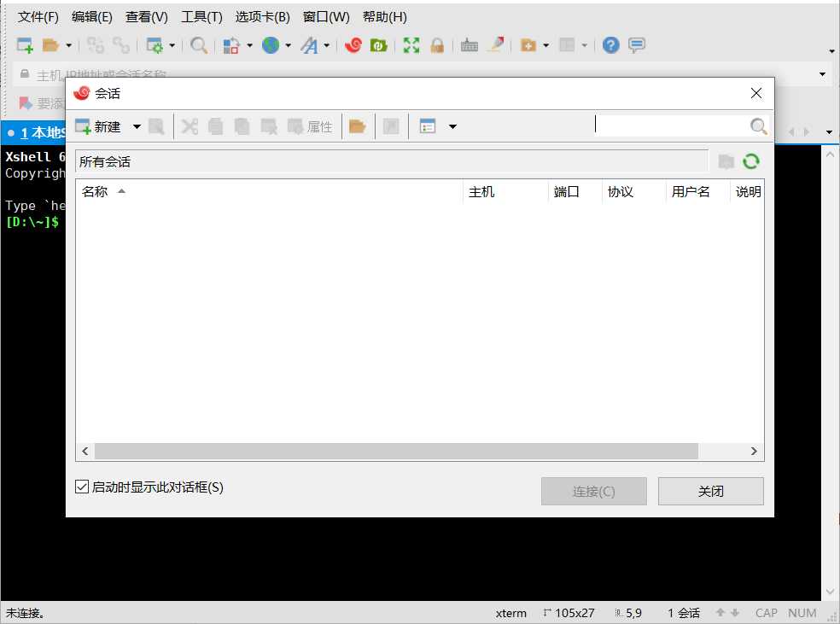Image resolution: width=840 pixels, height=624 pixels.
Task: Click the green refresh icon in Sessions dialog
Action: point(751,161)
